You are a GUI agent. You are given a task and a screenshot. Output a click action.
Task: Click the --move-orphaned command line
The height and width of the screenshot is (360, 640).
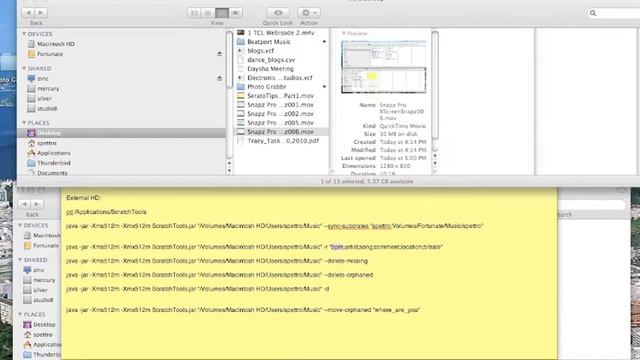(243, 310)
